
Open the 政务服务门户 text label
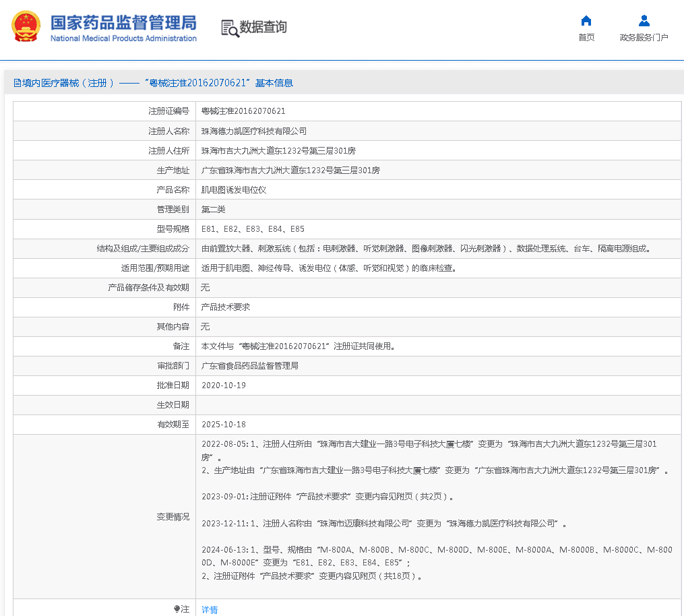click(644, 38)
